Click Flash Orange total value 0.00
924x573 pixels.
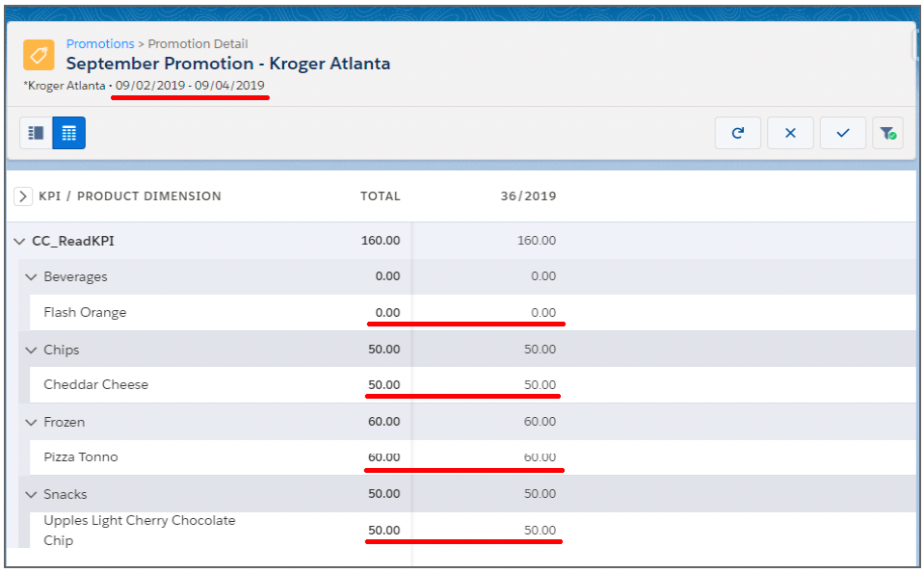coord(387,313)
